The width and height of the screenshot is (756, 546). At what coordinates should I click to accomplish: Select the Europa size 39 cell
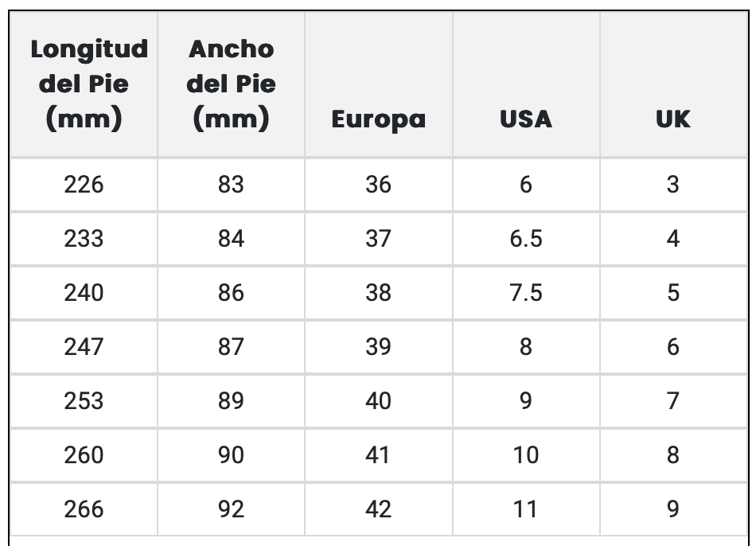pyautogui.click(x=378, y=347)
